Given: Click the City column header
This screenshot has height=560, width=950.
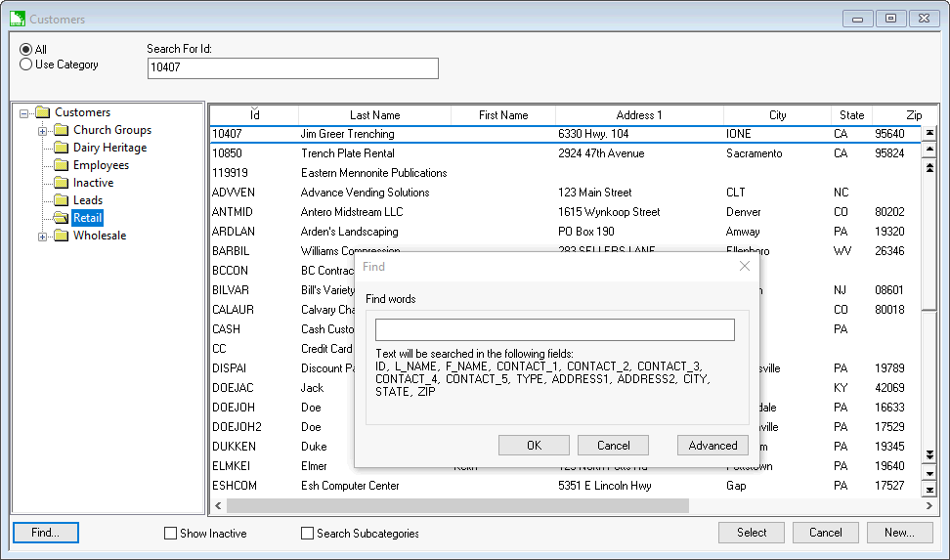Looking at the screenshot, I should [x=777, y=115].
